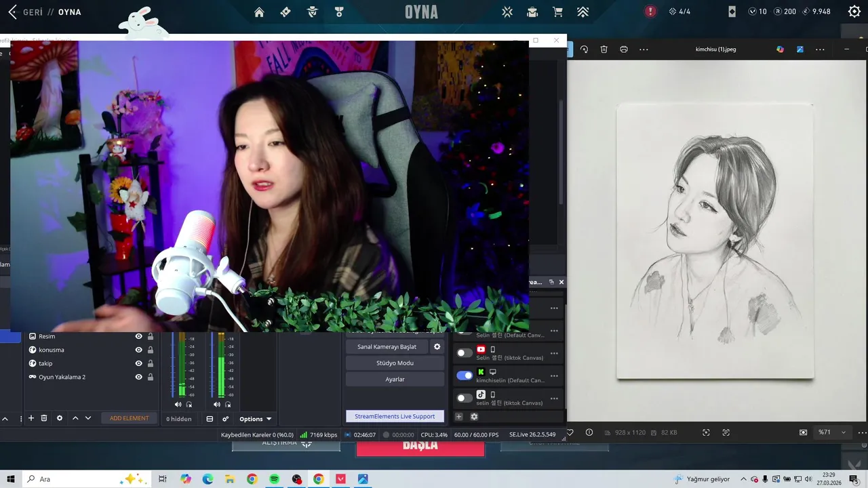This screenshot has width=868, height=488.
Task: Delete the image in Photos viewer
Action: [604, 49]
